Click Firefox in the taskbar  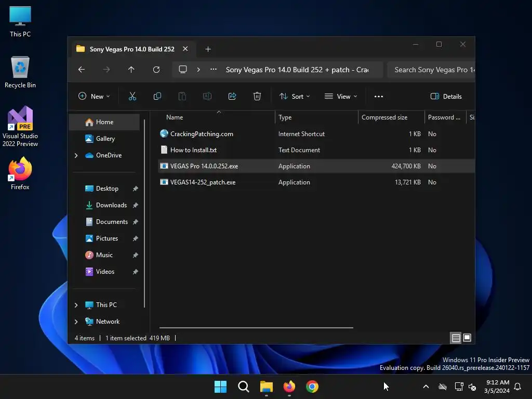pyautogui.click(x=289, y=387)
